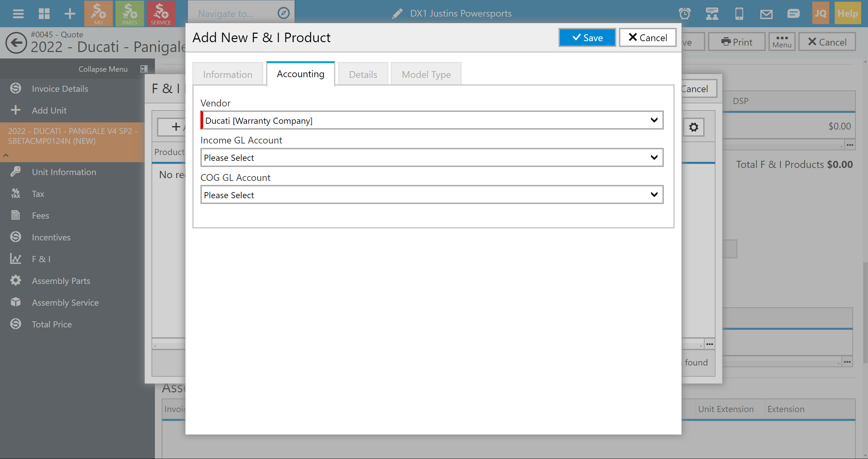Expand the COG GL Account dropdown
Image resolution: width=868 pixels, height=459 pixels.
pos(431,195)
